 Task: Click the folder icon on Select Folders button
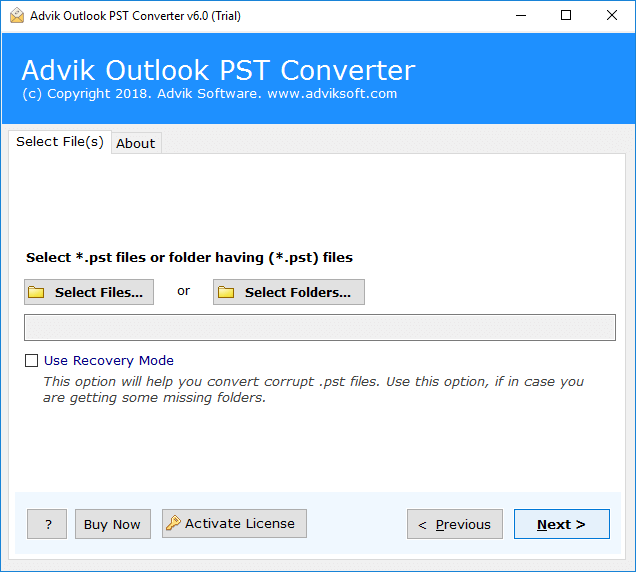coord(226,292)
